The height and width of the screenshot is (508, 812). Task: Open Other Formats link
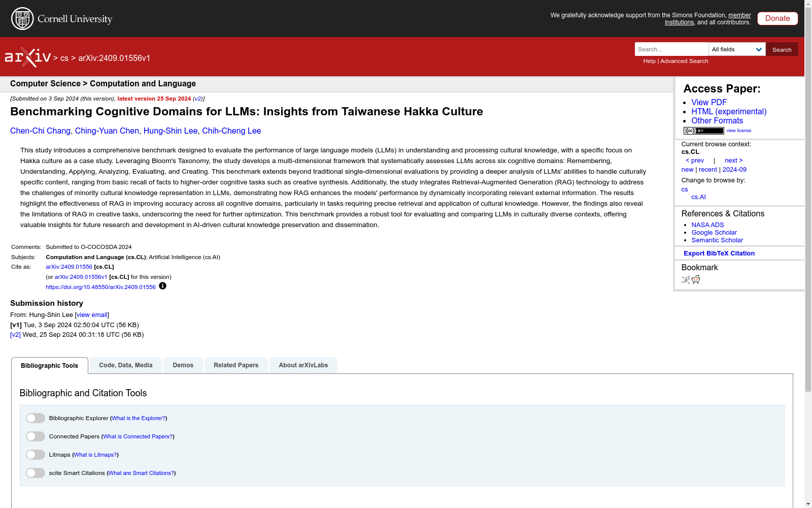pyautogui.click(x=717, y=121)
